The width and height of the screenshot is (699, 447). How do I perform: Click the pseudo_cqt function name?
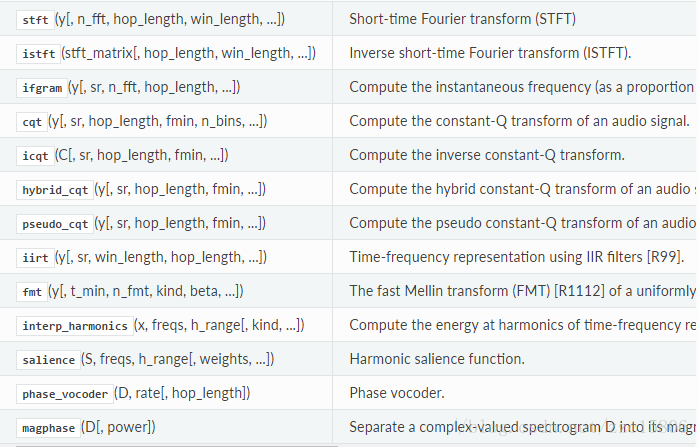(x=55, y=223)
